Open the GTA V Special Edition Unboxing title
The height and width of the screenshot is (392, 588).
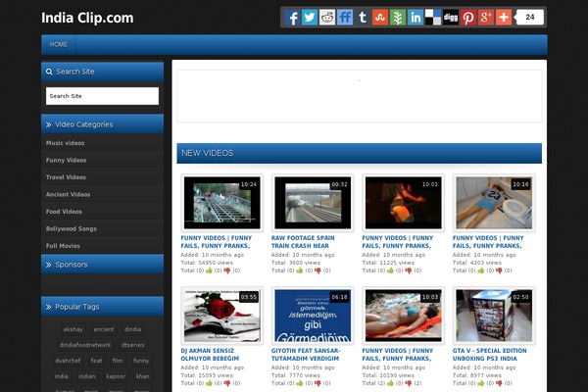(489, 355)
